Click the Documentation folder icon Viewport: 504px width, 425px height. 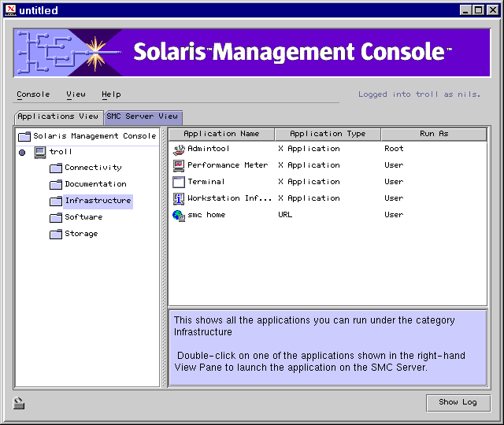[56, 185]
